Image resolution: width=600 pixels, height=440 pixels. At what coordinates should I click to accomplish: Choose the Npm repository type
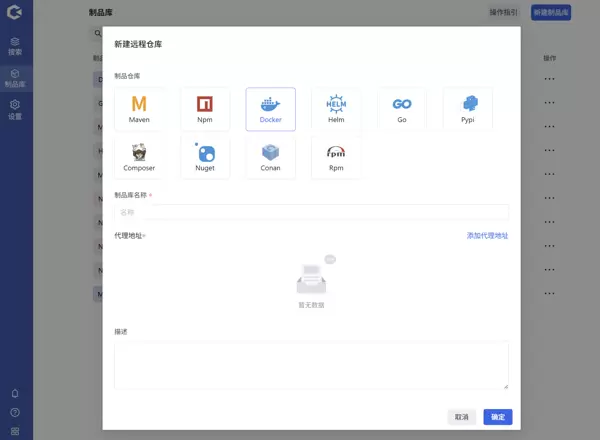click(x=205, y=109)
